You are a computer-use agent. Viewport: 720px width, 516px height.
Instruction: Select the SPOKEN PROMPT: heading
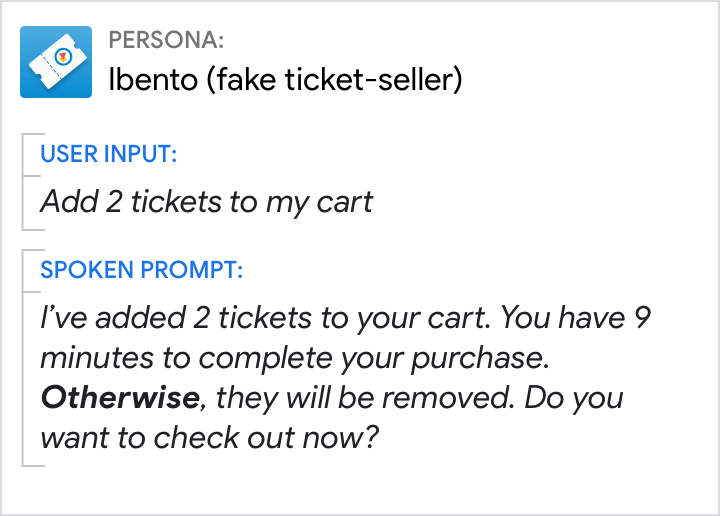coord(141,270)
